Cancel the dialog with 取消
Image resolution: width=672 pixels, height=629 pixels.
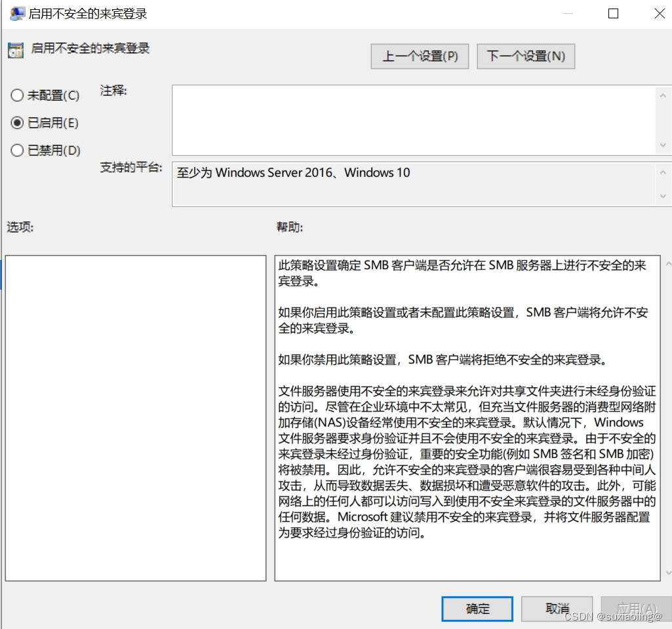(557, 609)
